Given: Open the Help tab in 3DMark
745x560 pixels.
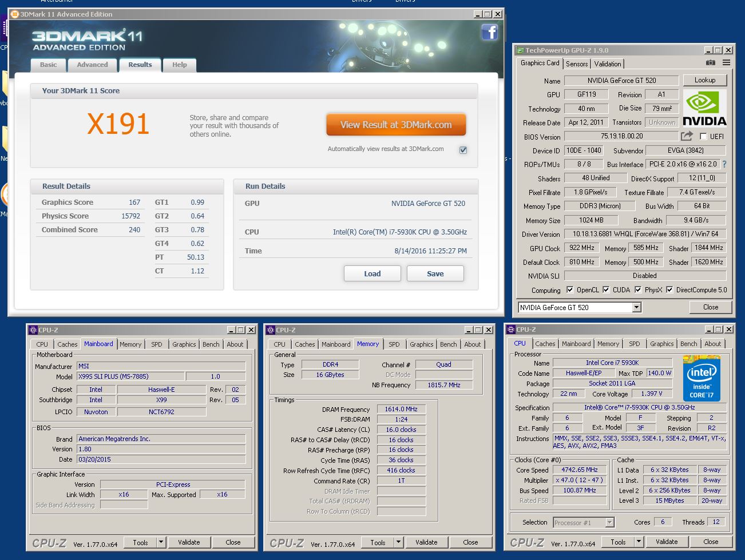Looking at the screenshot, I should click(x=180, y=65).
